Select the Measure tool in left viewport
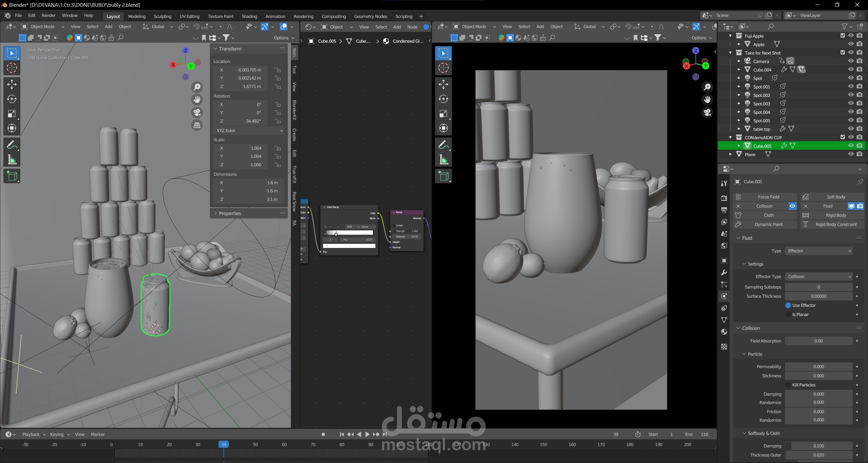The height and width of the screenshot is (463, 868). pos(12,160)
